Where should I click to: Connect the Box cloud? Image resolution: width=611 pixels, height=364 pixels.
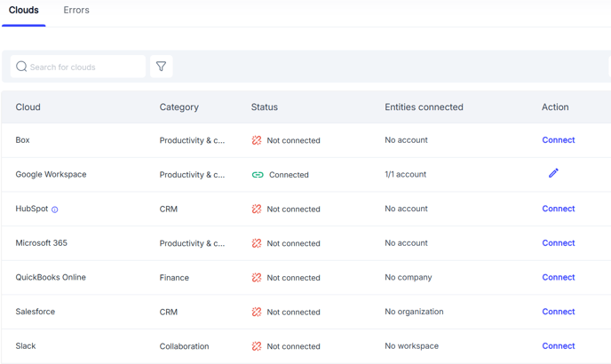[x=559, y=140]
